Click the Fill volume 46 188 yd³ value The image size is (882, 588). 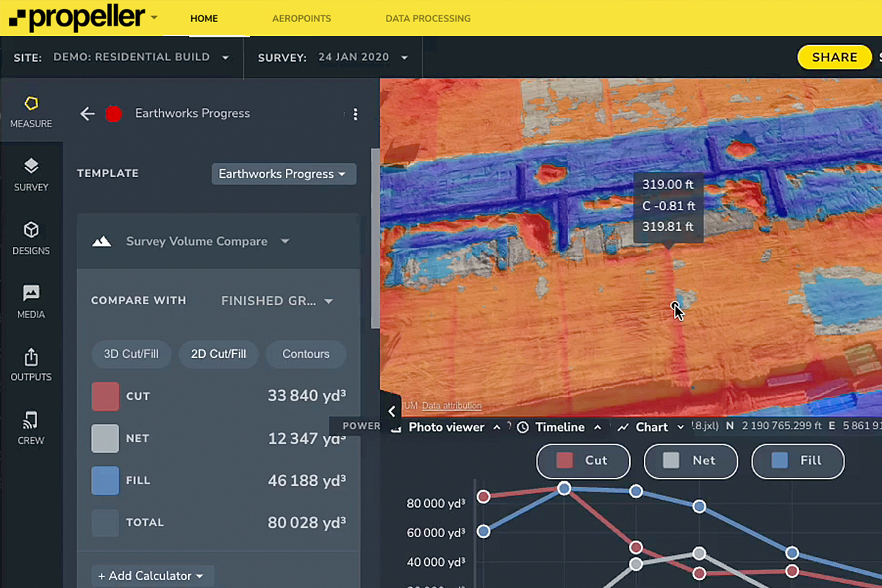pos(306,481)
